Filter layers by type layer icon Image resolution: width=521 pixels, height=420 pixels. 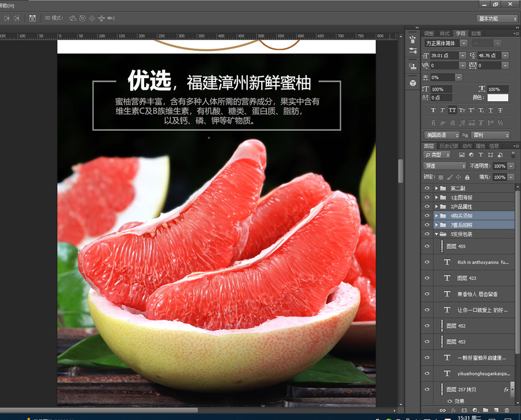tap(481, 155)
